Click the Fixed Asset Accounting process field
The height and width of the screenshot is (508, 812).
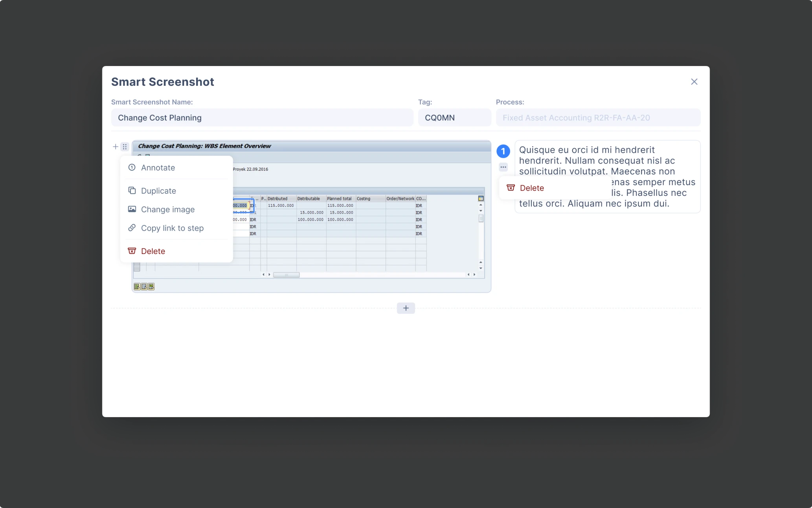pos(598,118)
